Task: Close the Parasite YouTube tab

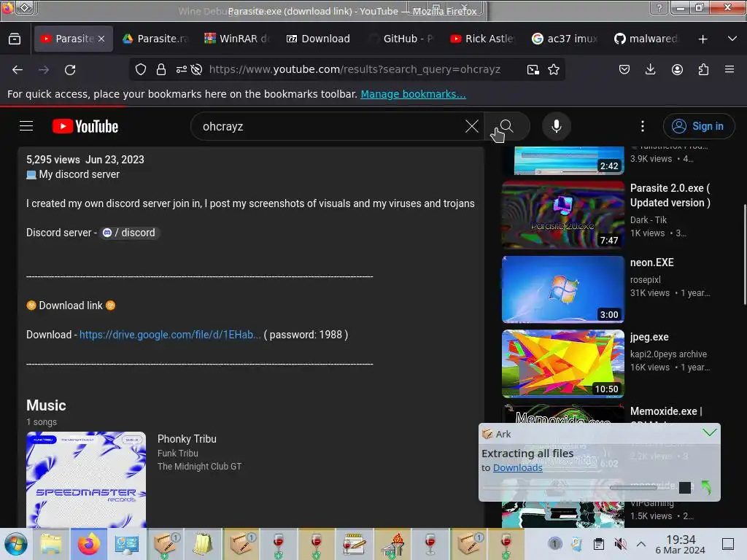Action: click(x=101, y=39)
